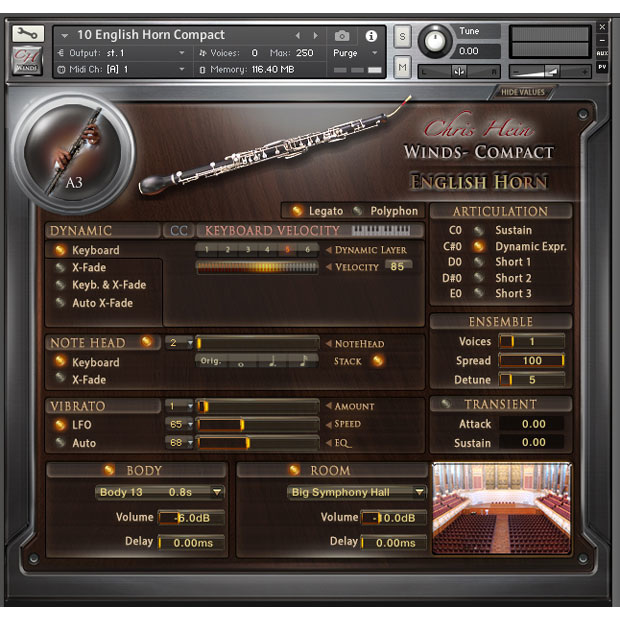This screenshot has height=620, width=620.
Task: Toggle the Stack switch
Action: (x=378, y=361)
